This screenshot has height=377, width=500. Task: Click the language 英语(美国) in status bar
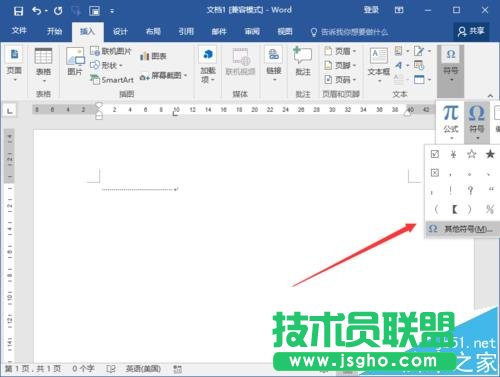point(143,368)
